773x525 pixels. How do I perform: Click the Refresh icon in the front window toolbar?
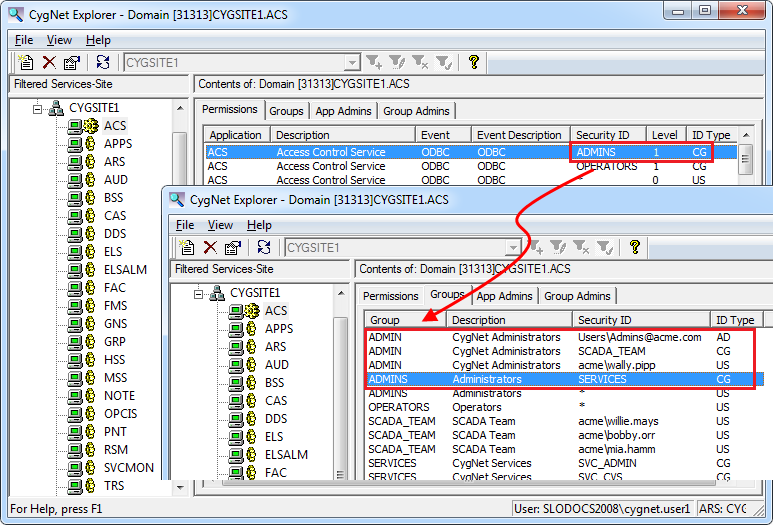click(264, 247)
